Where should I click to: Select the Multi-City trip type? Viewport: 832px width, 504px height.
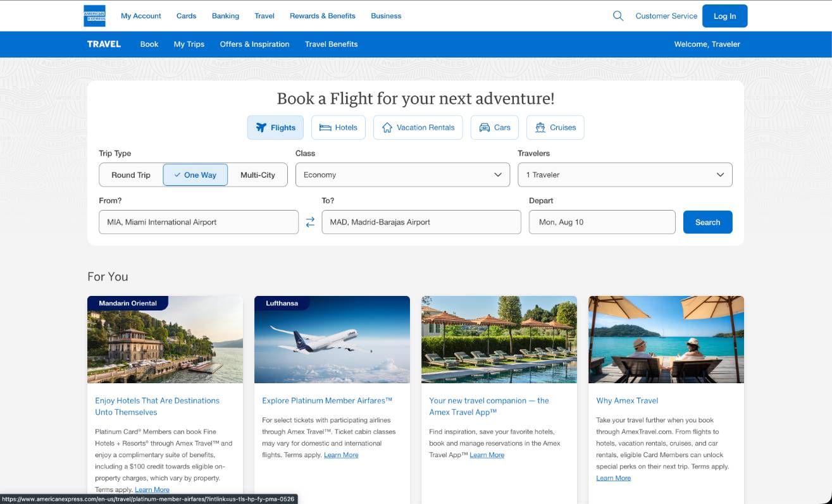(258, 175)
